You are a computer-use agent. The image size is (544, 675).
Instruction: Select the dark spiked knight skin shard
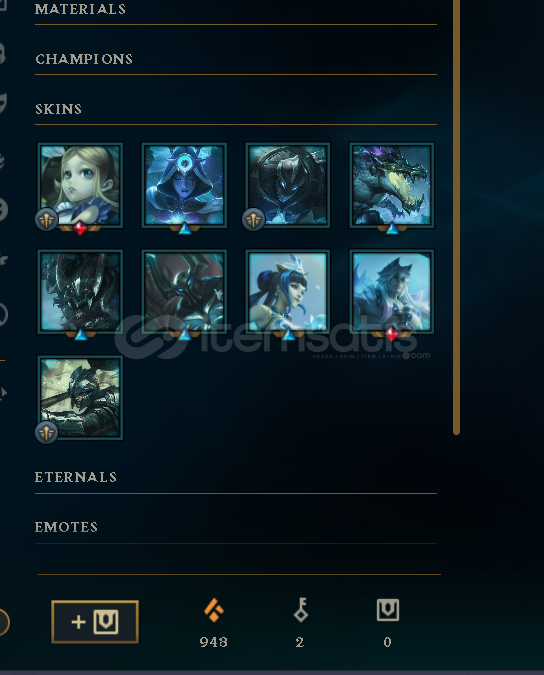point(80,291)
